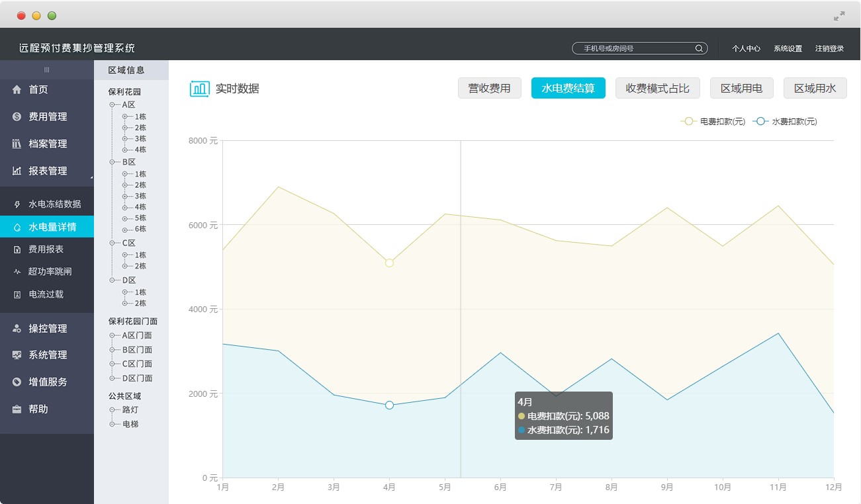Expand the A区门面 tree node
This screenshot has height=504, width=861.
pyautogui.click(x=113, y=335)
